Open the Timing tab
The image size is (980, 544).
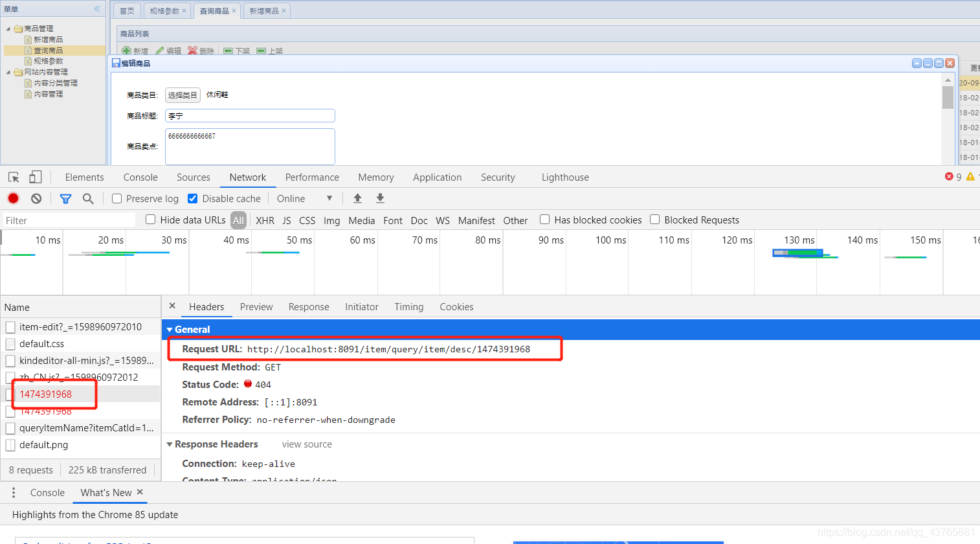(409, 307)
